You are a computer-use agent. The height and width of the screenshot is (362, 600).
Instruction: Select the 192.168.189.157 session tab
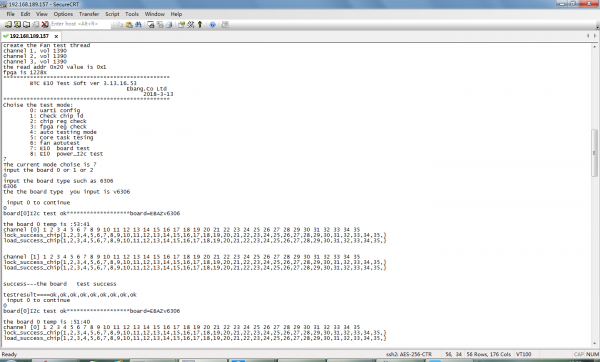29,36
